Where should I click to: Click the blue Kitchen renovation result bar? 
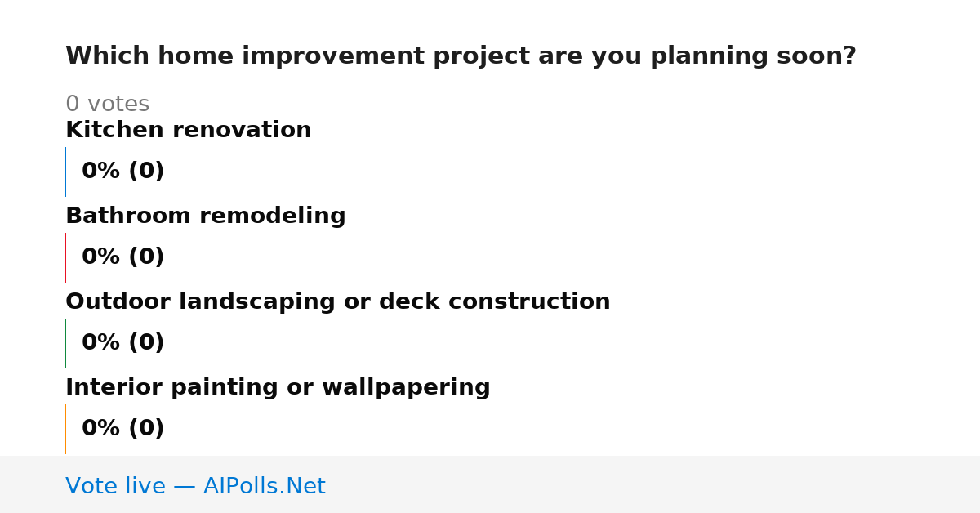click(x=65, y=172)
